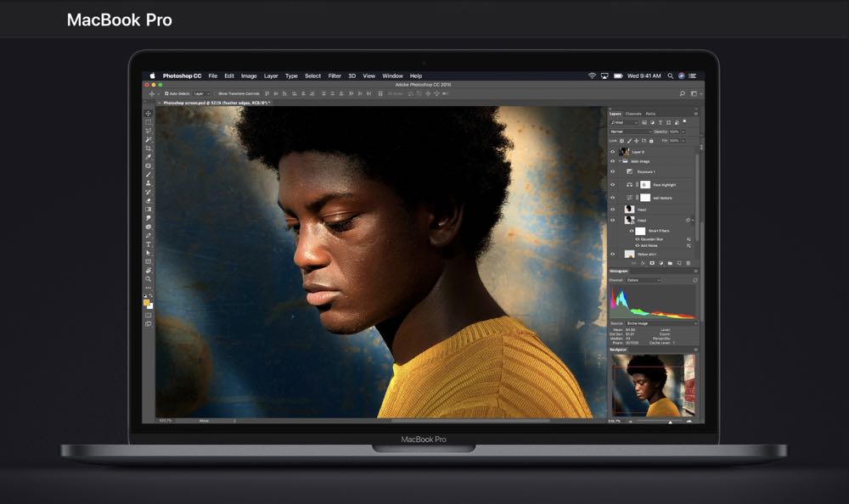Open the Paths tab
The width and height of the screenshot is (849, 504).
pos(650,114)
